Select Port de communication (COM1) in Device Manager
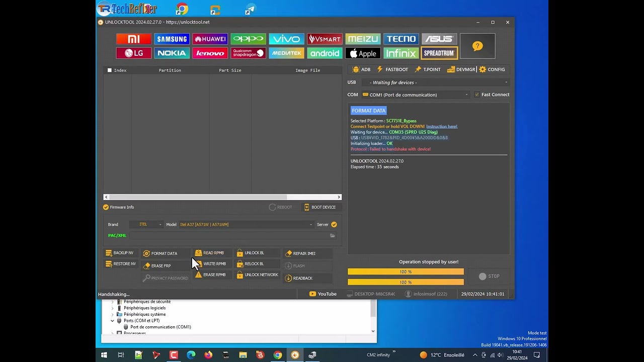The height and width of the screenshot is (362, 644). (160, 327)
